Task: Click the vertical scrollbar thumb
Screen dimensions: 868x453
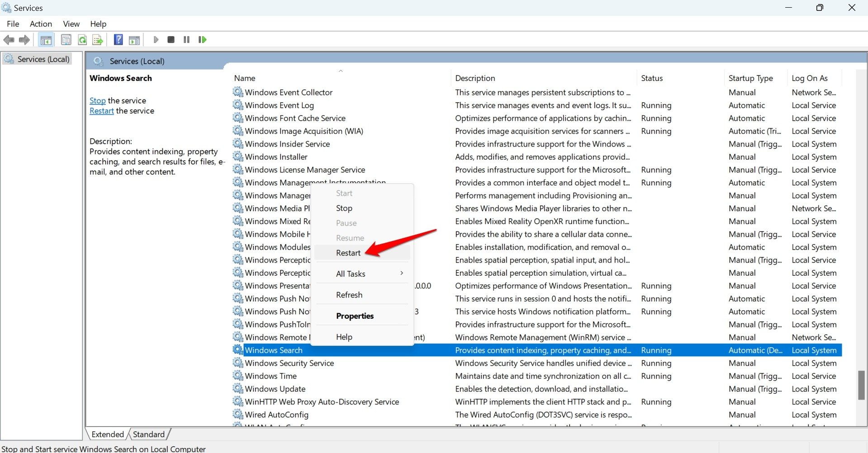Action: point(861,385)
